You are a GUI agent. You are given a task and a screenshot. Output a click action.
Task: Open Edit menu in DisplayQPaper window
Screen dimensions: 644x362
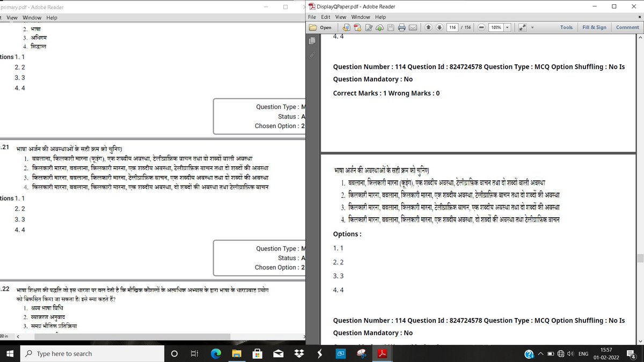(325, 17)
